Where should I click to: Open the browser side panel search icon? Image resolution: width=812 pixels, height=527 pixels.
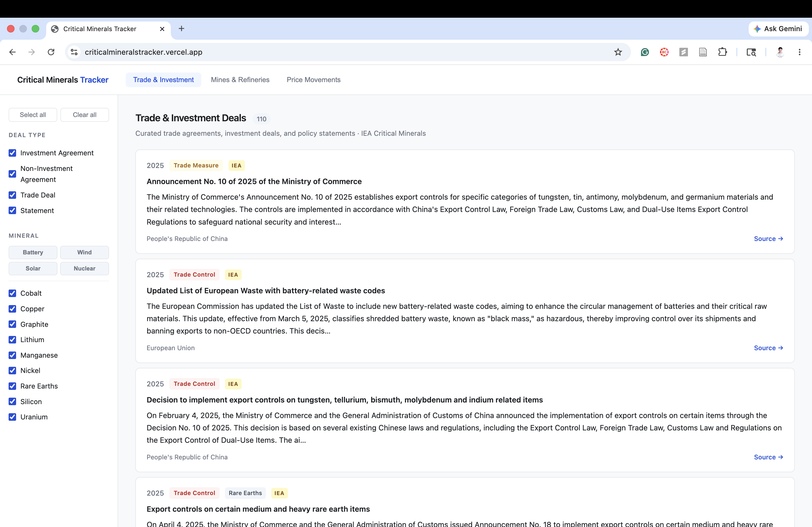click(x=751, y=52)
